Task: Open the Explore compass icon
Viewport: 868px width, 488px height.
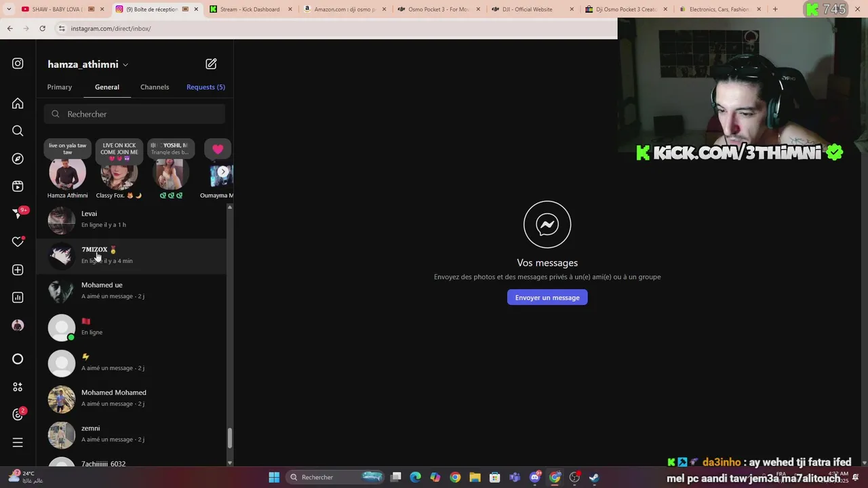Action: pos(18,159)
